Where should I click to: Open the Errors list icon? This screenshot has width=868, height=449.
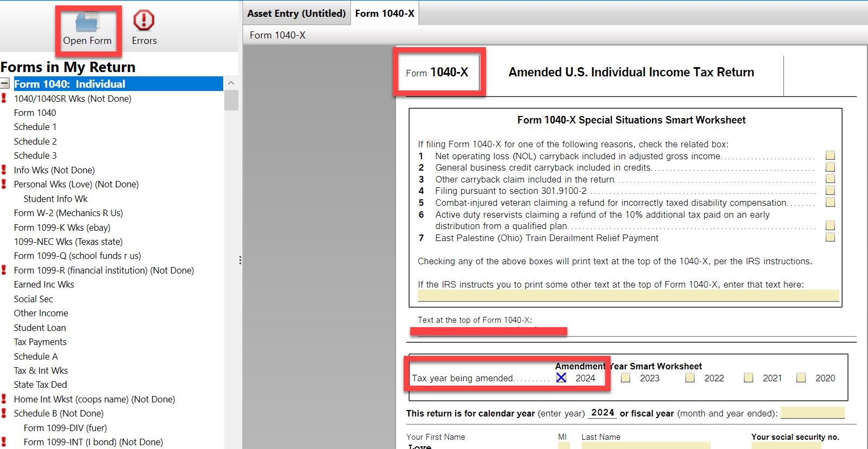(x=144, y=21)
